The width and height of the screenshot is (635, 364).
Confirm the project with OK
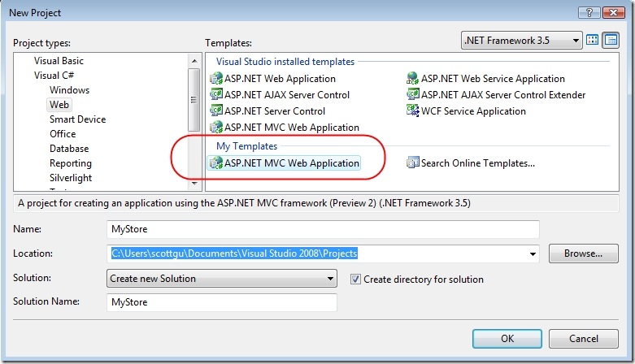[x=507, y=338]
